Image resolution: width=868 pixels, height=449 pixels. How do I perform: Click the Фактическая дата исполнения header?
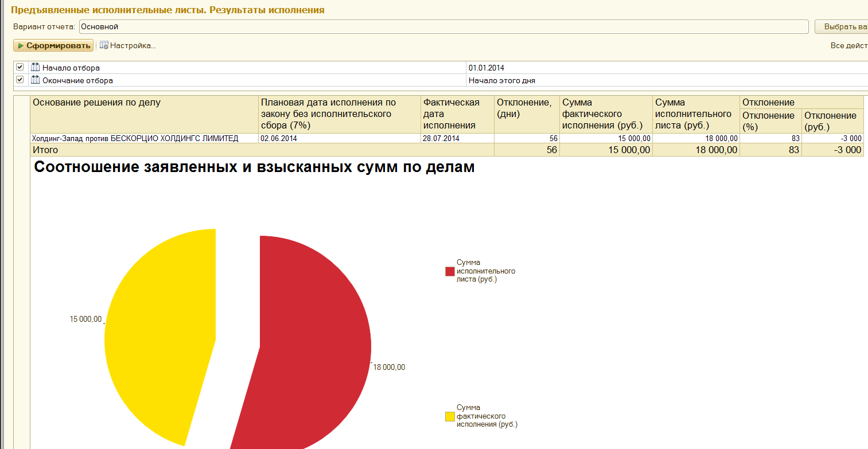click(x=457, y=114)
